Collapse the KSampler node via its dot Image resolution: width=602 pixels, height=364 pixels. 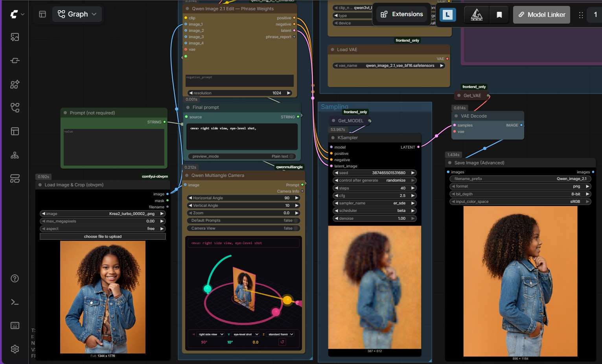click(x=333, y=138)
